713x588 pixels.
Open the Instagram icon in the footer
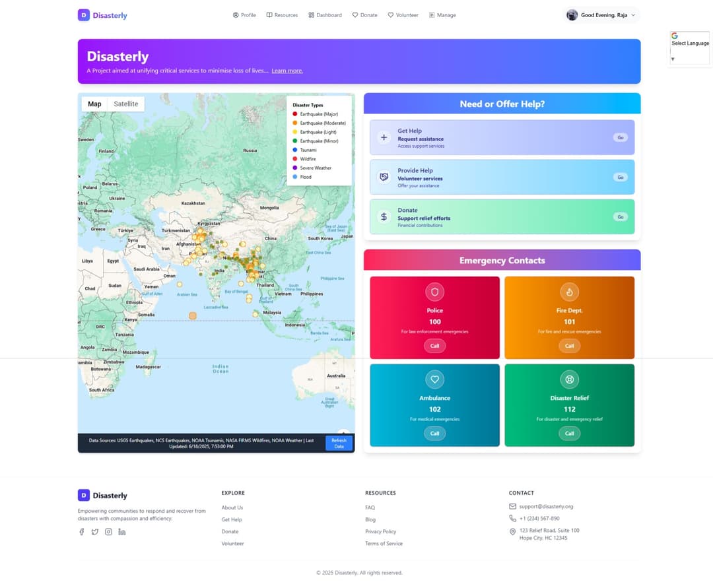coord(108,531)
